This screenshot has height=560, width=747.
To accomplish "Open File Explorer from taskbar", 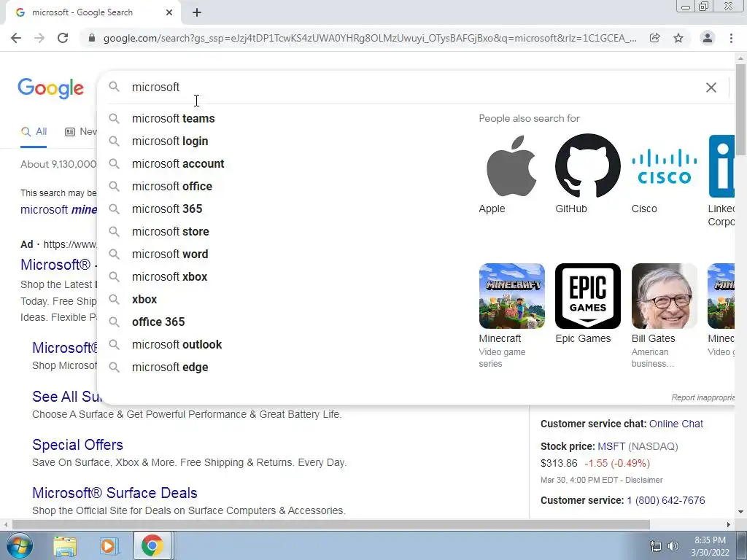I will click(65, 545).
